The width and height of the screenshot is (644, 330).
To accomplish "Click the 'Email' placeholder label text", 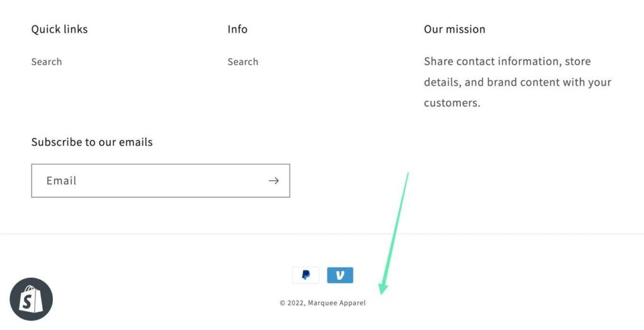I will pyautogui.click(x=62, y=181).
